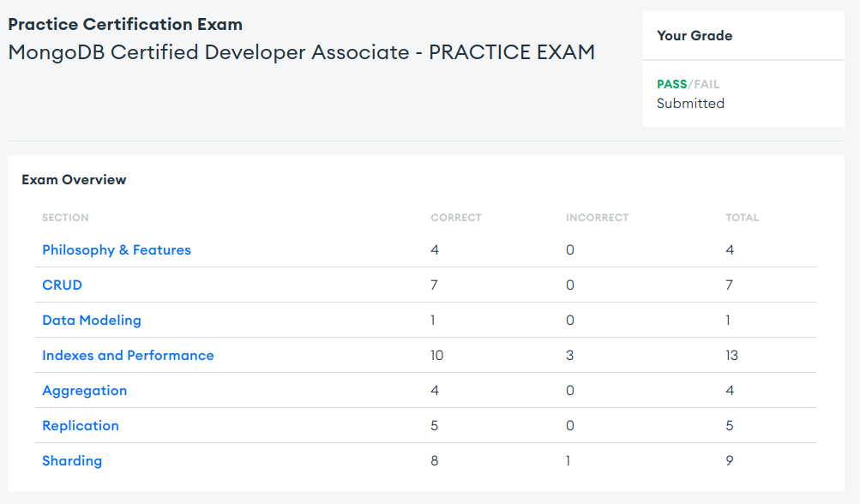
Task: Sort by the TOTAL column header
Action: pyautogui.click(x=742, y=218)
